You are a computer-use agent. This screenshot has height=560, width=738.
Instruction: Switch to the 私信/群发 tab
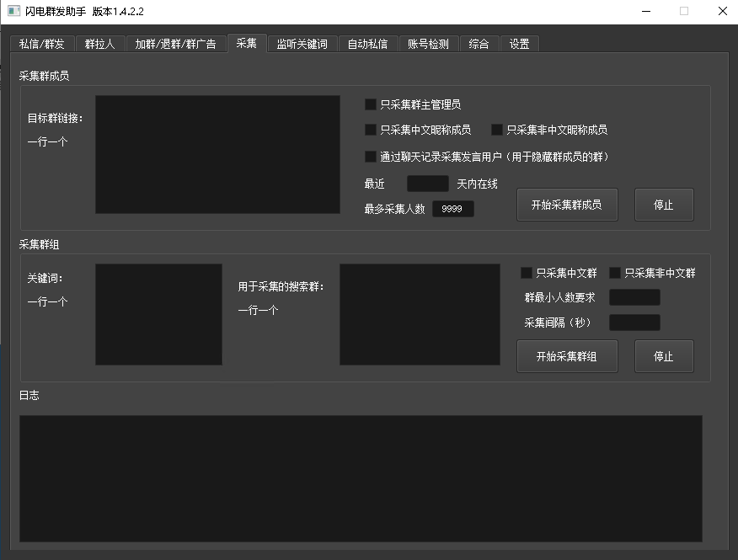[x=41, y=44]
